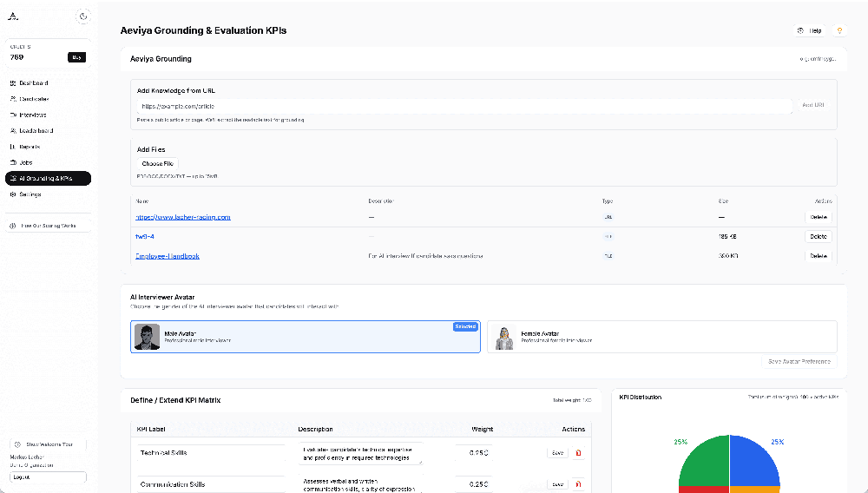
Task: Open the Candidates menu item
Action: click(x=48, y=99)
